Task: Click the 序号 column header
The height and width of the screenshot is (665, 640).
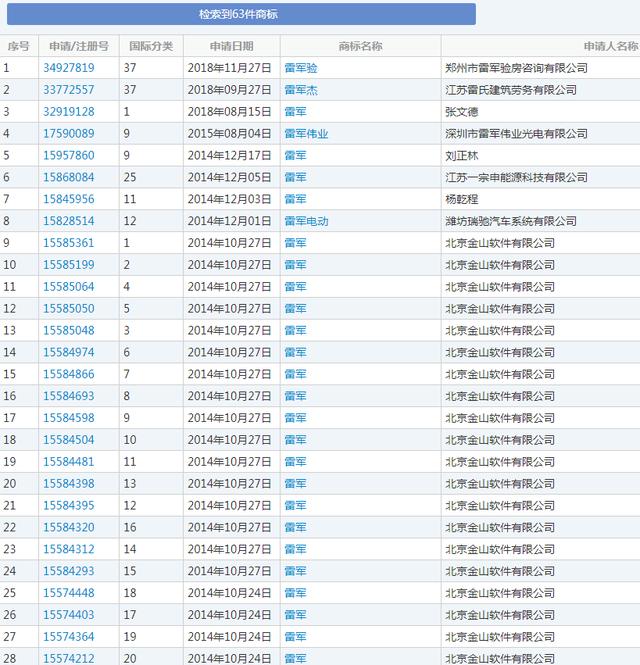Action: [18, 46]
